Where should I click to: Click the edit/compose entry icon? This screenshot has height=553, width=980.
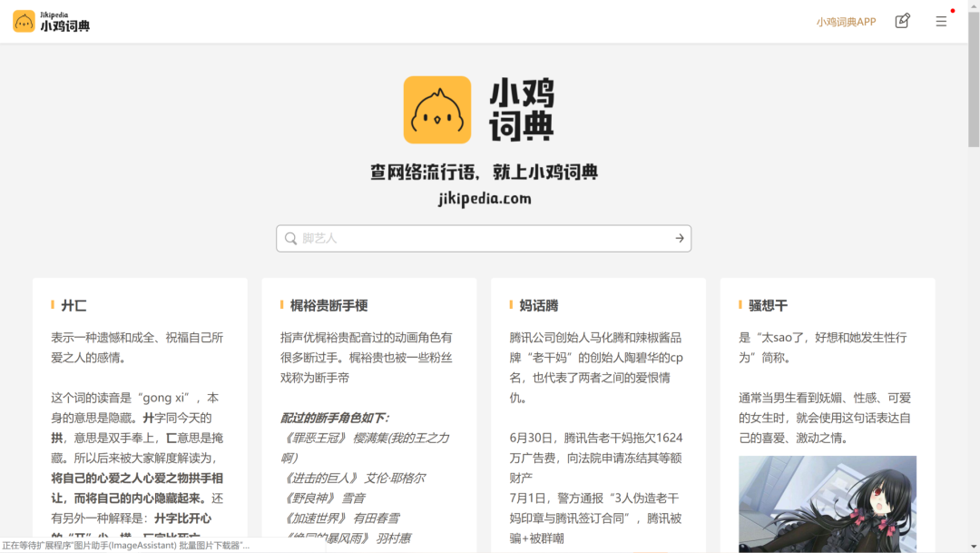coord(903,21)
